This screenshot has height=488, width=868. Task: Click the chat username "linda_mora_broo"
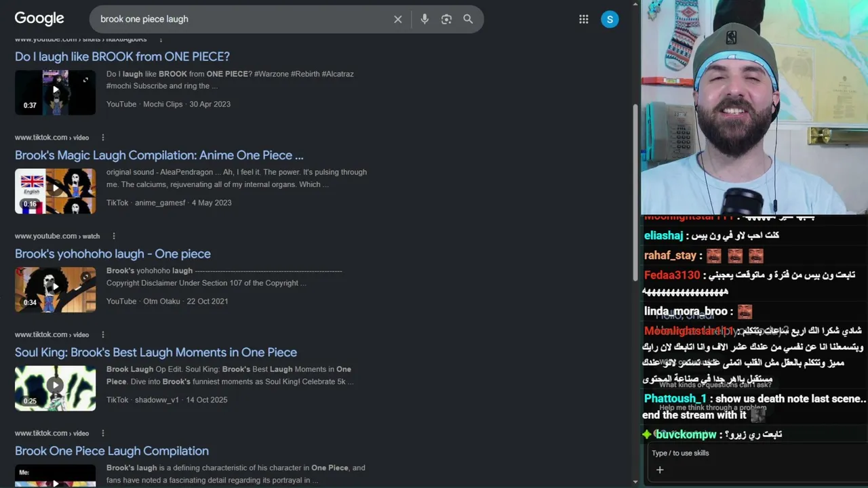tap(686, 312)
